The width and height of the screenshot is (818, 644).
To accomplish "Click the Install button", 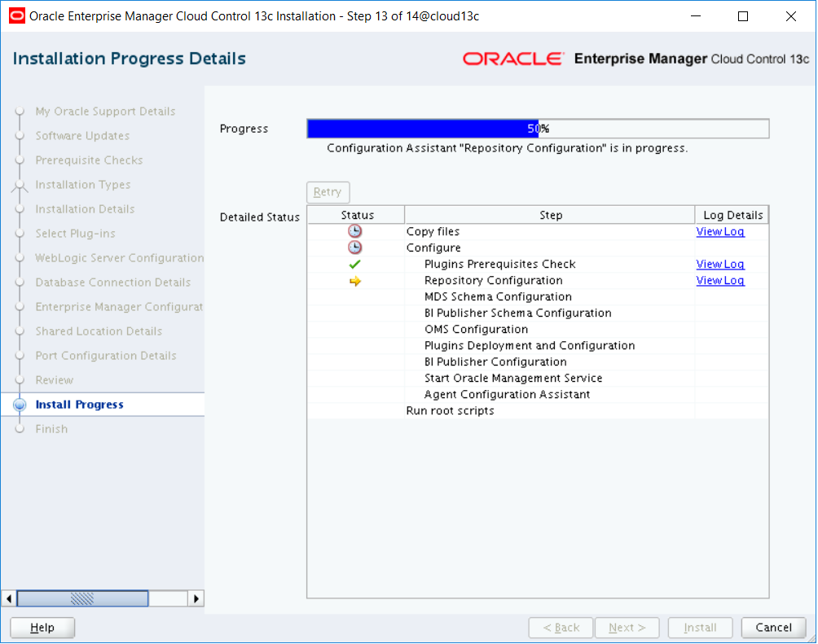I will [700, 628].
